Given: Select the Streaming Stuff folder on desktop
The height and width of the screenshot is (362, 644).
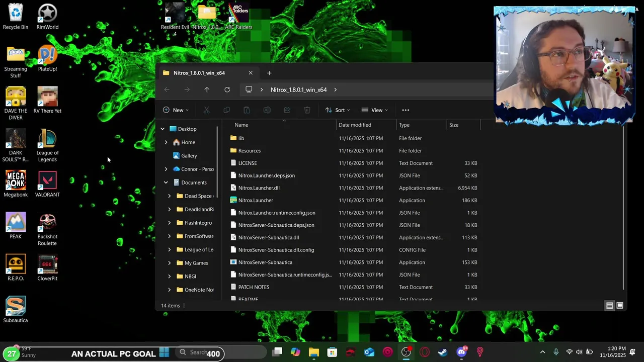Looking at the screenshot, I should coord(16,62).
